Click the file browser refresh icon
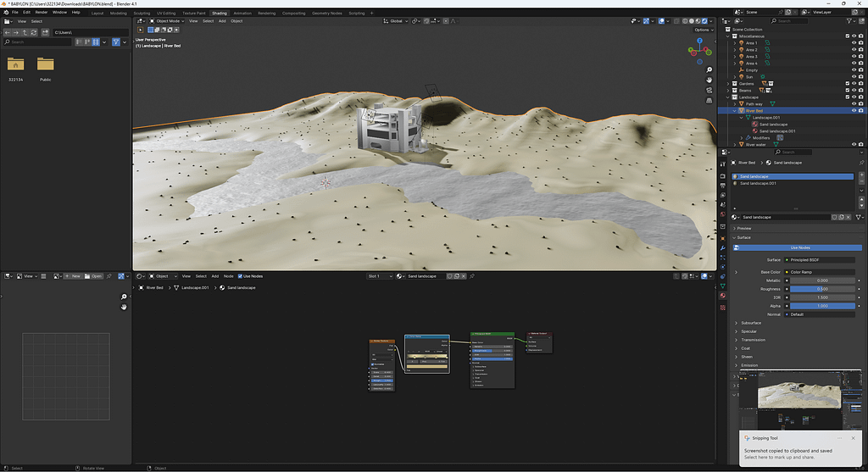The width and height of the screenshot is (868, 472). (x=33, y=32)
